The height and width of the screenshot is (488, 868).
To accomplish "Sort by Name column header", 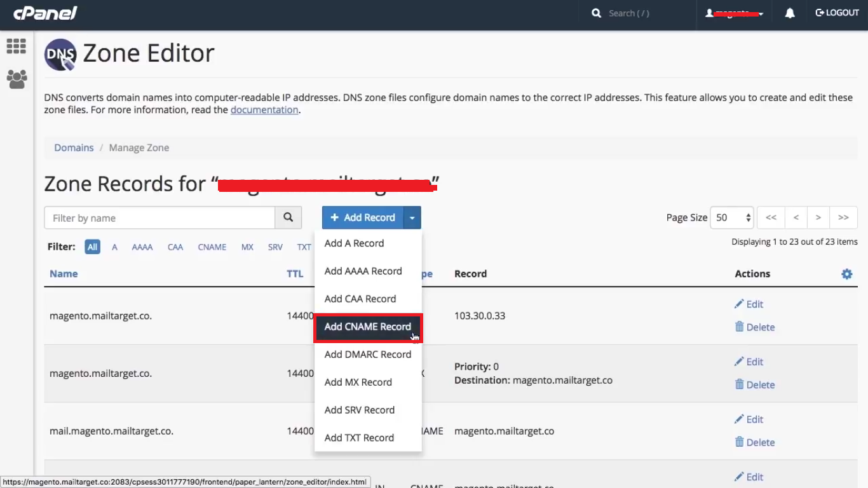I will [64, 274].
